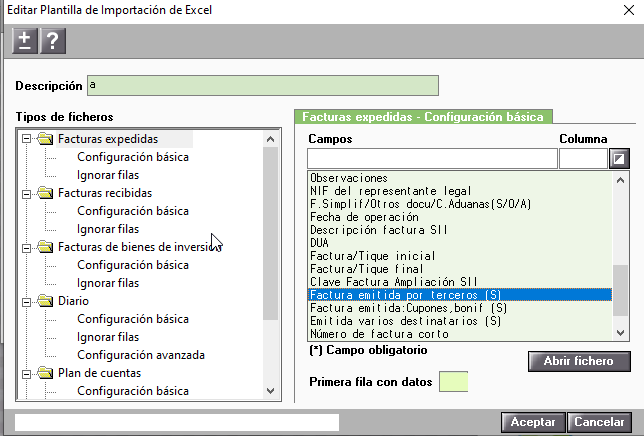The height and width of the screenshot is (436, 644).
Task: Select the Observaciones field in list
Action: 460,178
